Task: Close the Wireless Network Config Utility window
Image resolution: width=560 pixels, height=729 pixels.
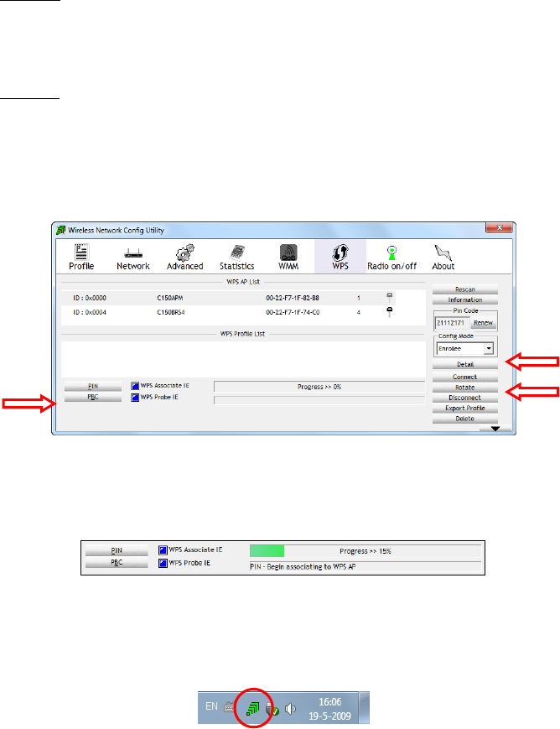Action: pyautogui.click(x=499, y=228)
